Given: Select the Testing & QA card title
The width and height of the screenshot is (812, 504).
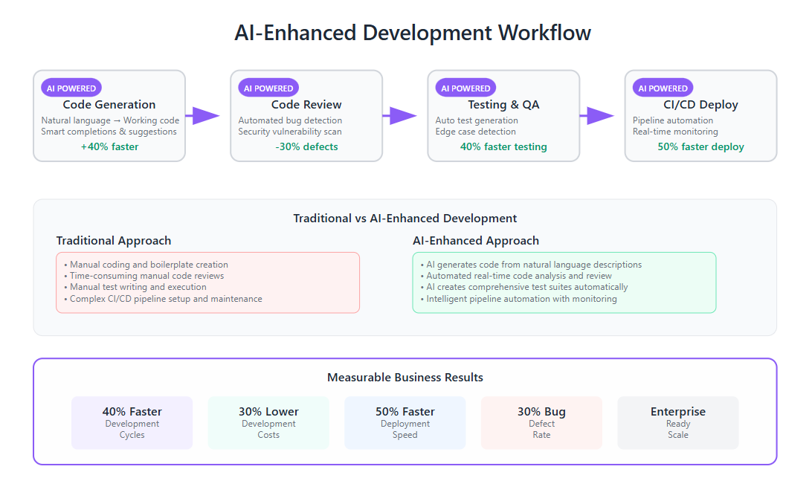Looking at the screenshot, I should point(504,105).
